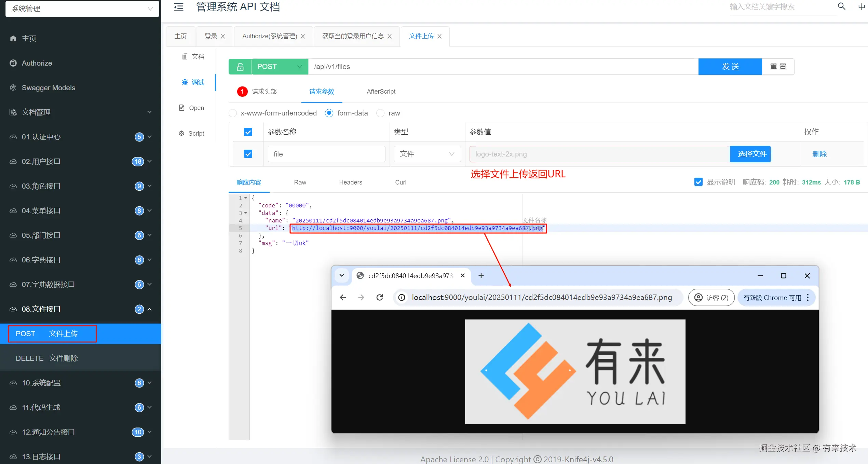Select the raw request body radio button

(380, 113)
